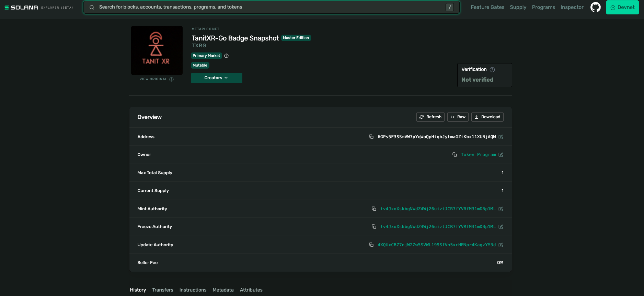The width and height of the screenshot is (644, 296).
Task: Download the account data
Action: click(487, 117)
